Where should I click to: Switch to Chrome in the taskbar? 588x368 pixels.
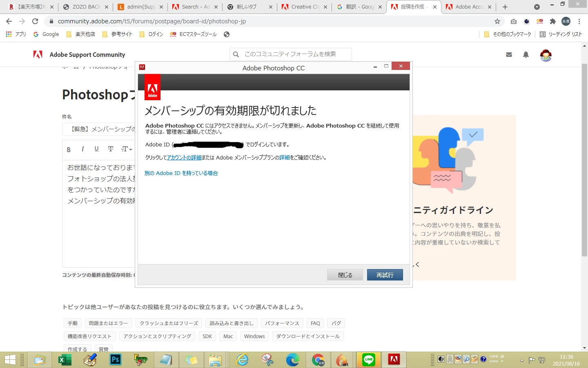(318, 360)
